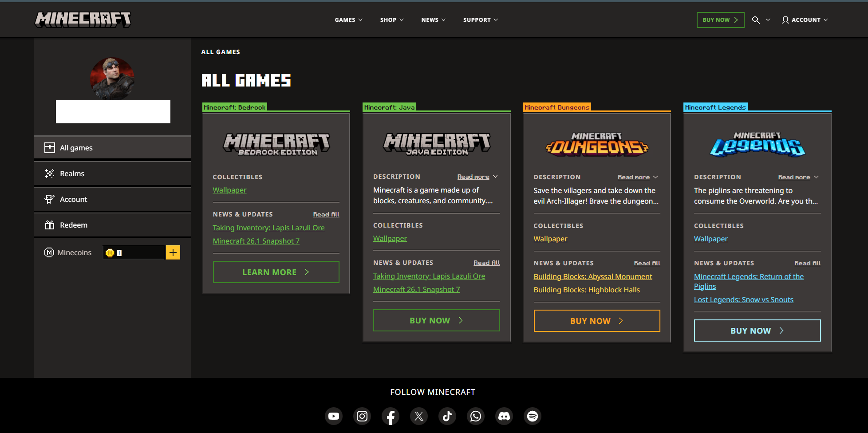Open Minecraft Legends: Return of the Piglins
The image size is (868, 433).
(749, 281)
